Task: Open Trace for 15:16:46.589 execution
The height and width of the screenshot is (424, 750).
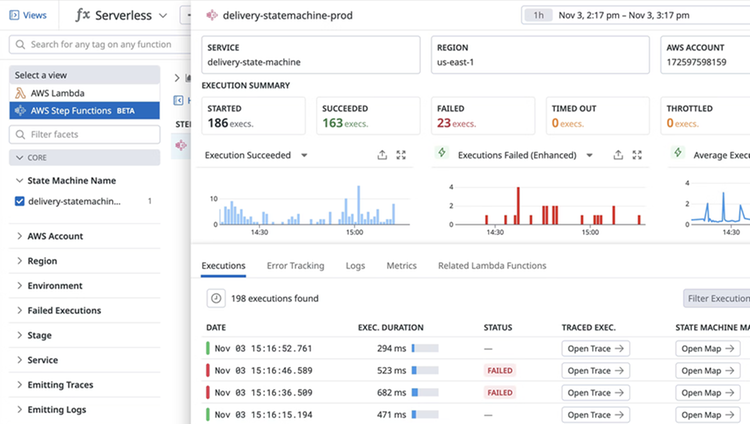Action: [596, 370]
